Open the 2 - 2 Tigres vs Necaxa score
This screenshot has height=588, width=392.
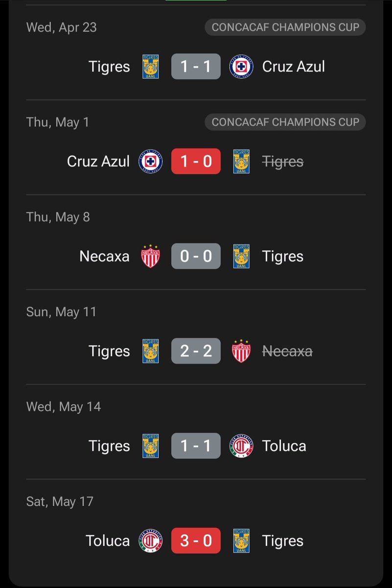tap(196, 351)
